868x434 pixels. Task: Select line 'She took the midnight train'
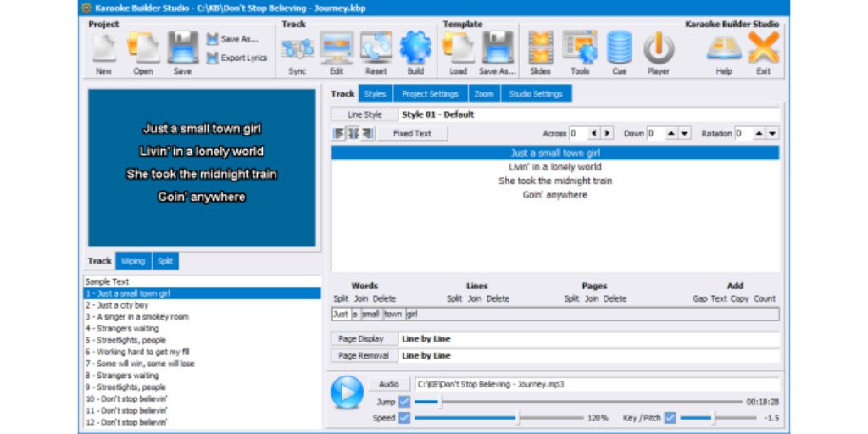555,181
